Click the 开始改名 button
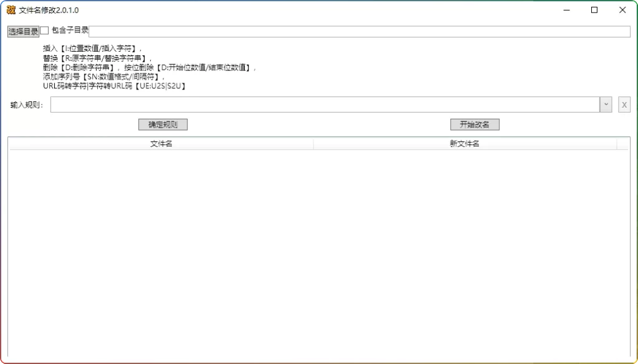This screenshot has width=638, height=364. tap(476, 124)
